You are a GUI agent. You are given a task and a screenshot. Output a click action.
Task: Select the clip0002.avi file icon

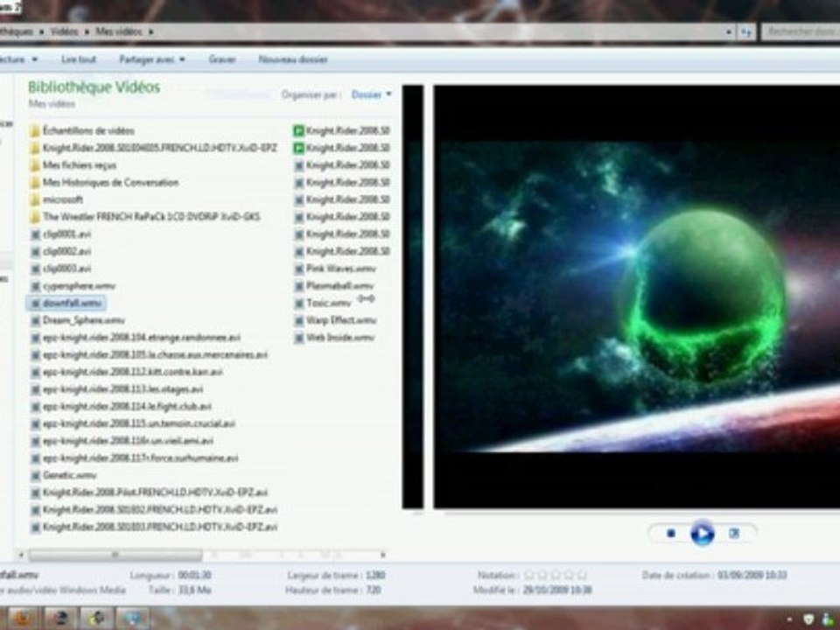35,251
